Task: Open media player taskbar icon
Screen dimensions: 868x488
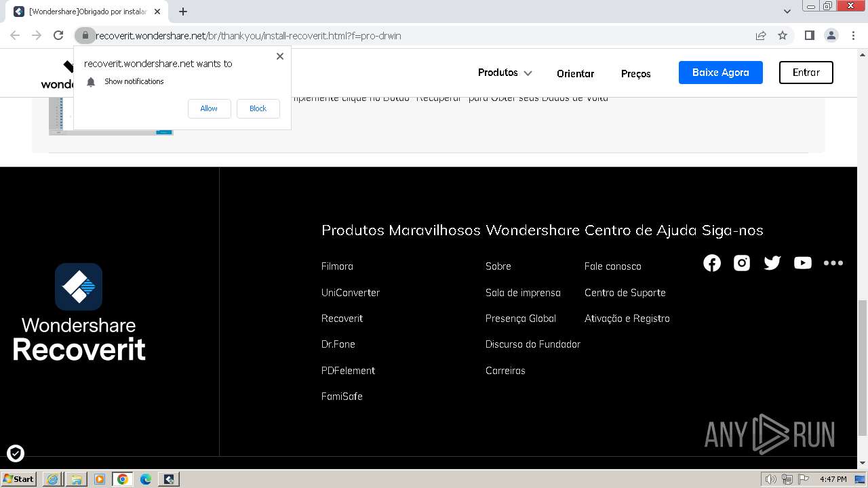Action: 100,479
